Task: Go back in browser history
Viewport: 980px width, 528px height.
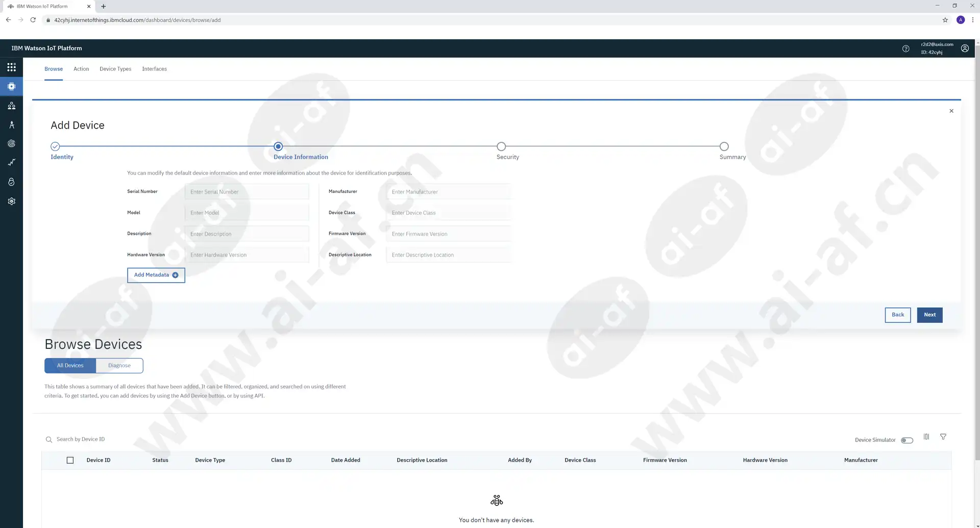Action: tap(8, 20)
